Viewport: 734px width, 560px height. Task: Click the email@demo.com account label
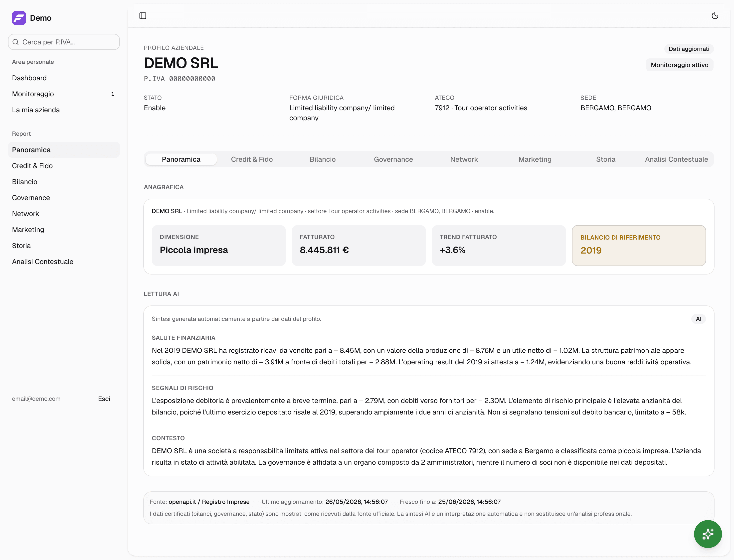tap(36, 399)
